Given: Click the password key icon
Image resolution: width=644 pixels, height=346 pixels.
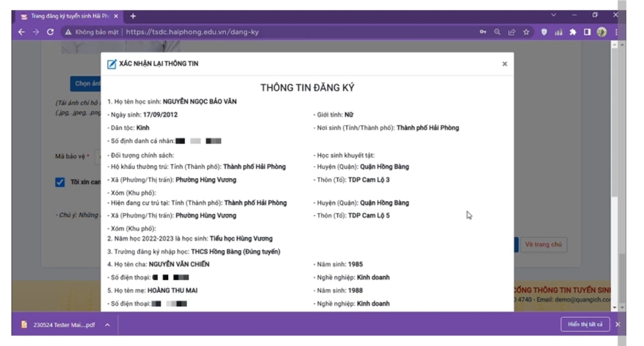Looking at the screenshot, I should [x=483, y=32].
